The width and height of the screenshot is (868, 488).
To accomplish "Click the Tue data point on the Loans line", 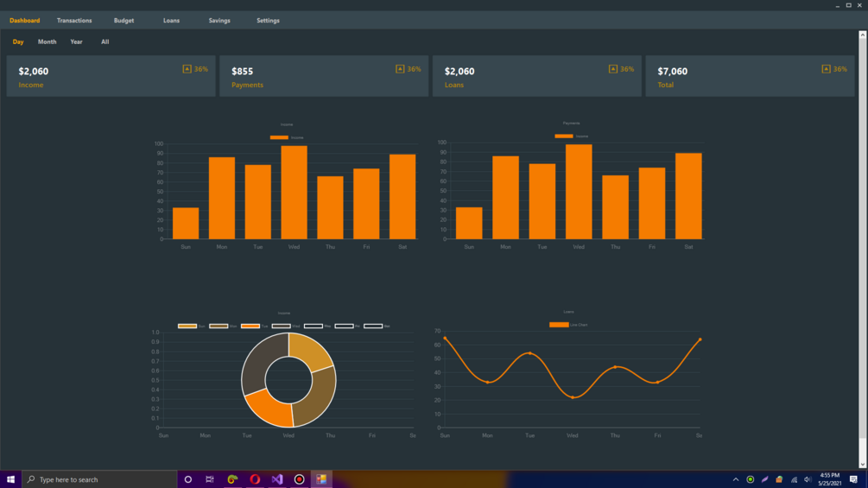I will coord(529,353).
